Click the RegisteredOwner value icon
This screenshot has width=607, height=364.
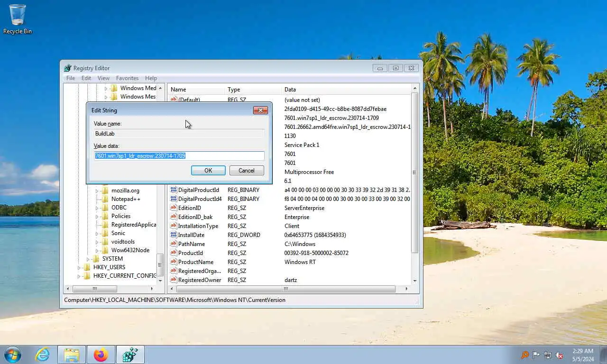tap(174, 280)
